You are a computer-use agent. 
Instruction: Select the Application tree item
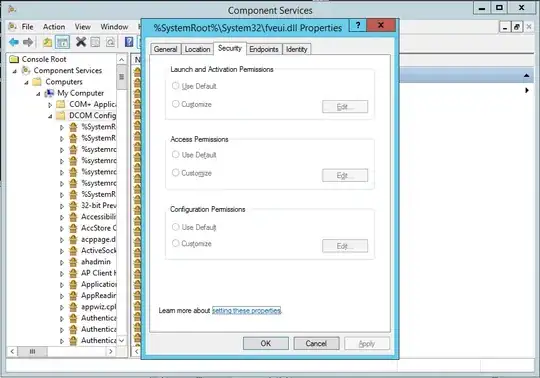(99, 284)
